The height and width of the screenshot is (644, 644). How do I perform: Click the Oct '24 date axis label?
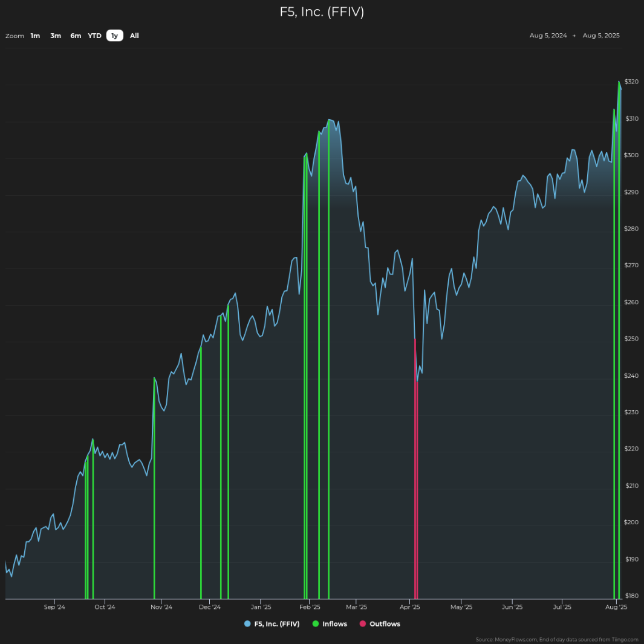tap(105, 607)
